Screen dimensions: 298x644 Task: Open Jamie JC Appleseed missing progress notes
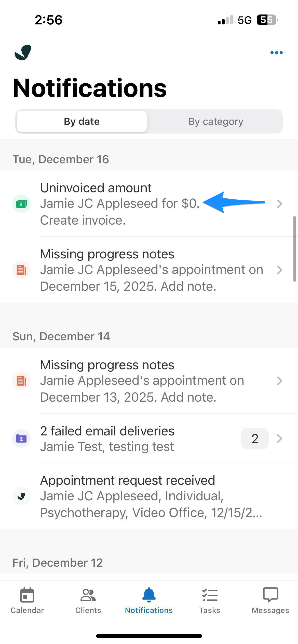pyautogui.click(x=152, y=270)
